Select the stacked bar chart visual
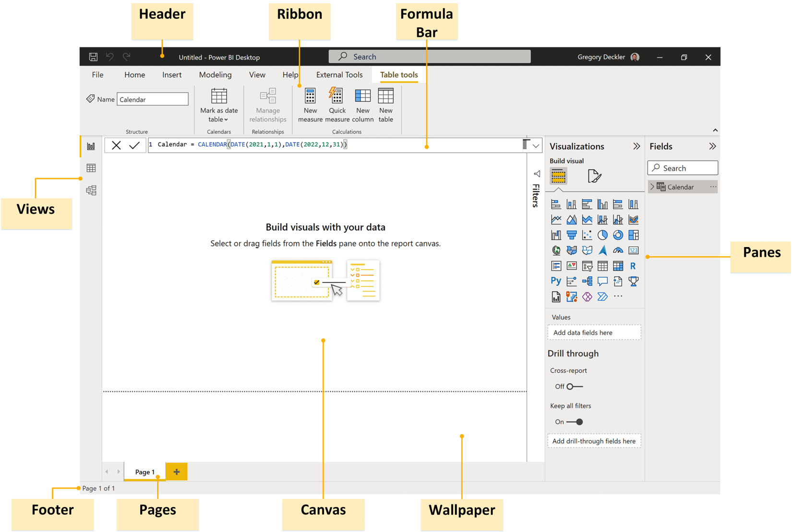Screen dimensions: 792x532 click(556, 204)
